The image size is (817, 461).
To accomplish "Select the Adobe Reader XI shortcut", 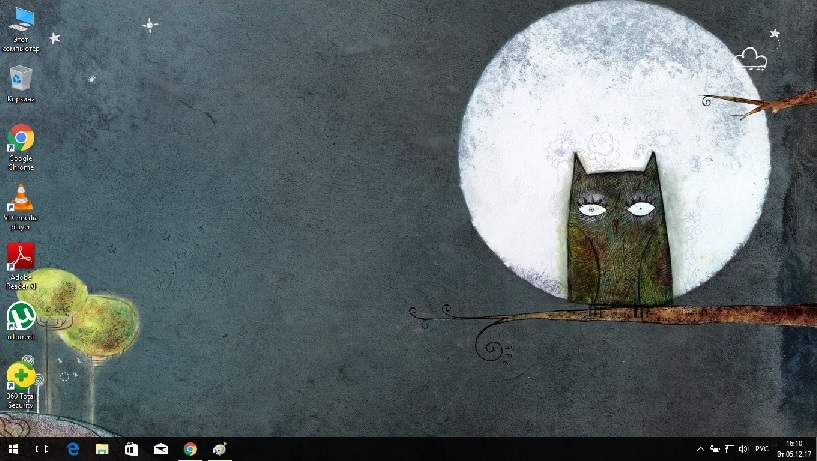I will pos(21,266).
